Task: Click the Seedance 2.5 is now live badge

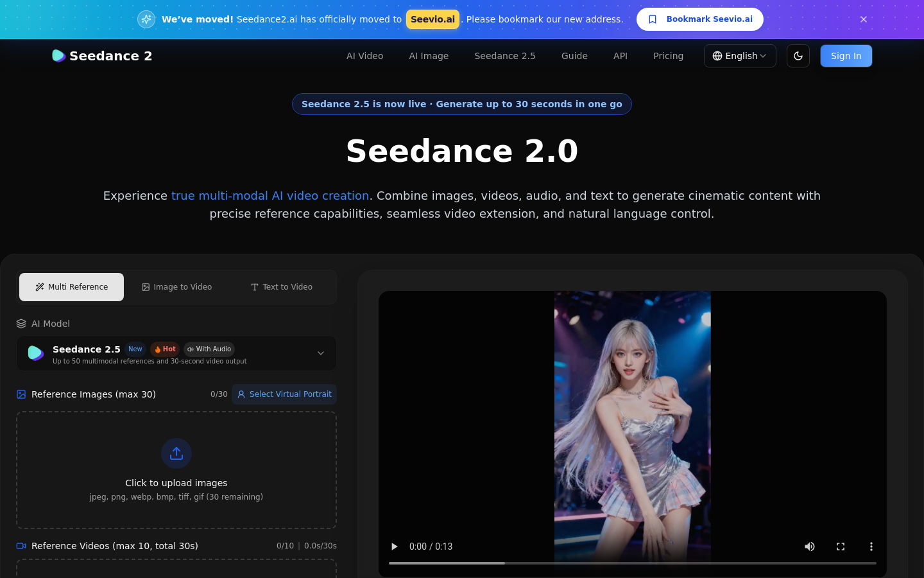Action: pyautogui.click(x=462, y=104)
